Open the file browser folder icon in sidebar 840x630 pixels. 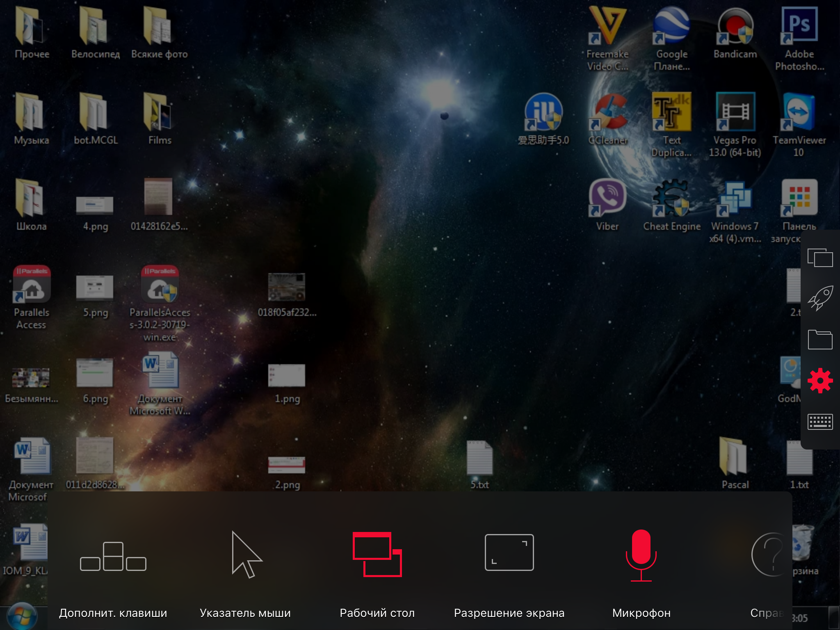pyautogui.click(x=820, y=340)
